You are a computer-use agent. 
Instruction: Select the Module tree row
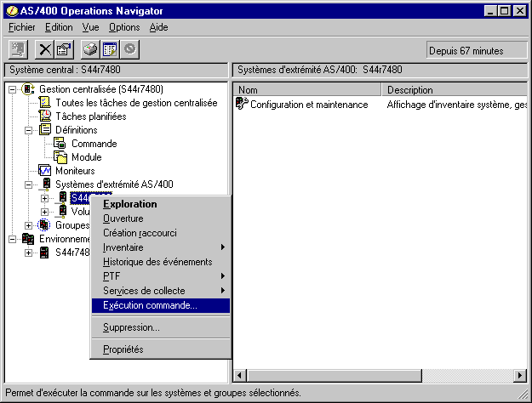(x=87, y=157)
